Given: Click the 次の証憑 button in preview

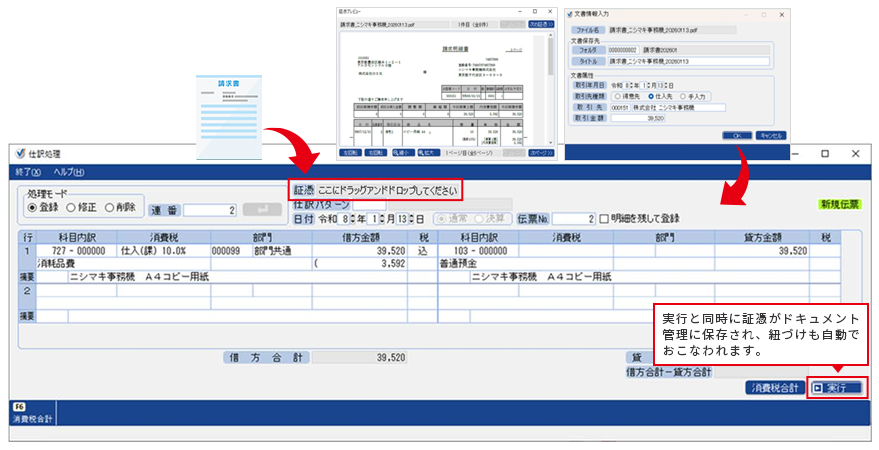Looking at the screenshot, I should [x=539, y=22].
